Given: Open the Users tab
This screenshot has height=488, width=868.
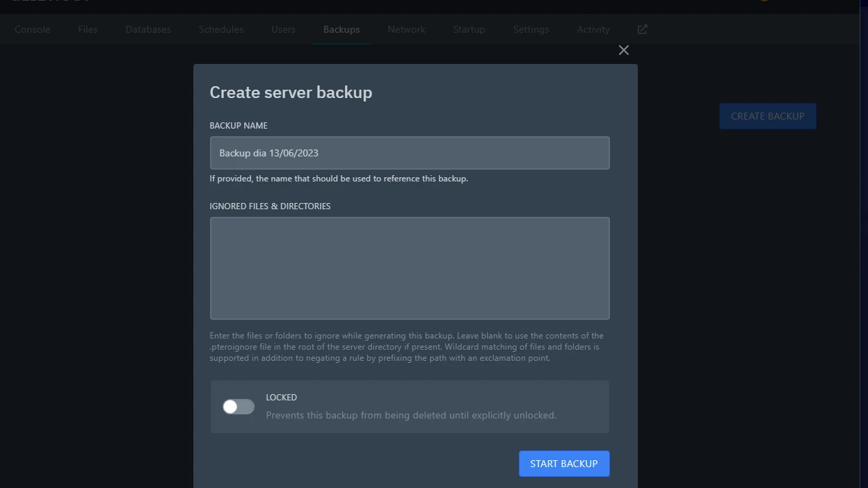Looking at the screenshot, I should click(x=283, y=29).
